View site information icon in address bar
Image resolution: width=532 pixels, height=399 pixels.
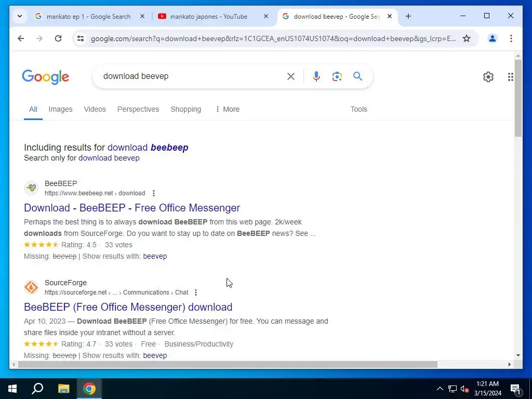pyautogui.click(x=81, y=38)
